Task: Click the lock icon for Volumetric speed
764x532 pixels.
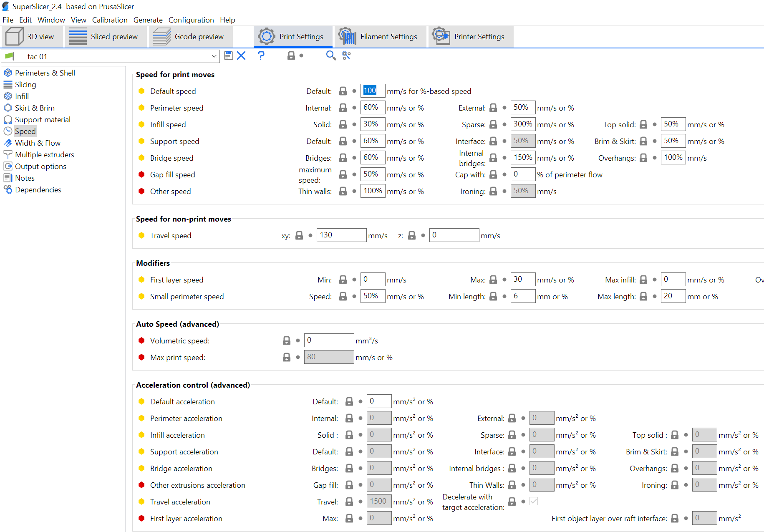Action: click(287, 341)
